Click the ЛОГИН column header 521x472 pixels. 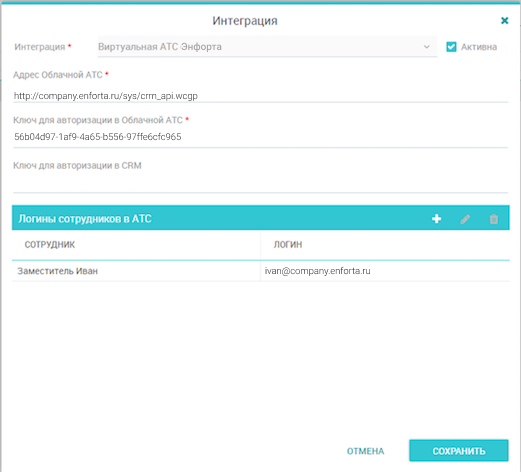288,245
